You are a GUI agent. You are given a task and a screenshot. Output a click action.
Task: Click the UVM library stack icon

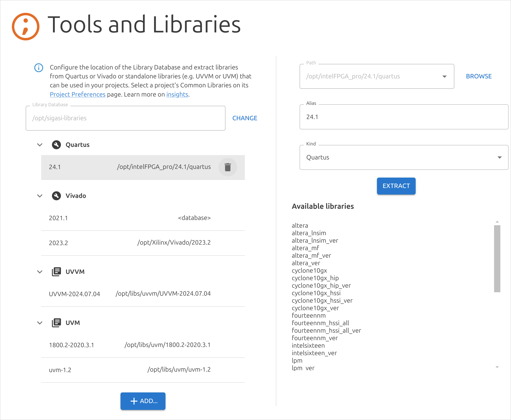tap(56, 323)
